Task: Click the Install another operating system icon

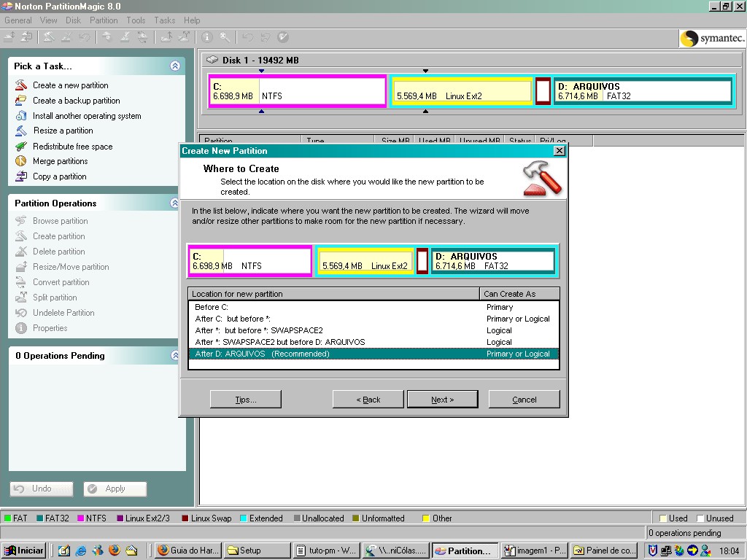Action: 21,116
